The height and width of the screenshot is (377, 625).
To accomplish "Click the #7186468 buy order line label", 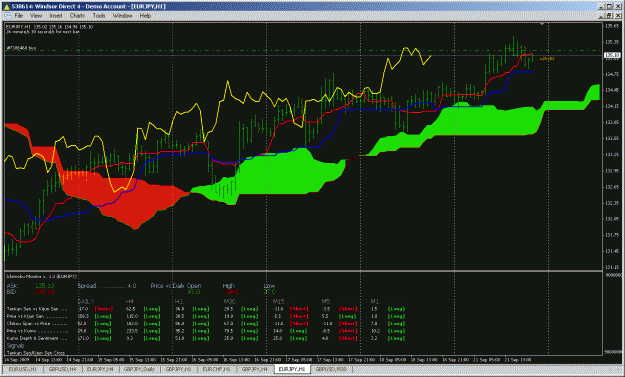I will click(21, 48).
